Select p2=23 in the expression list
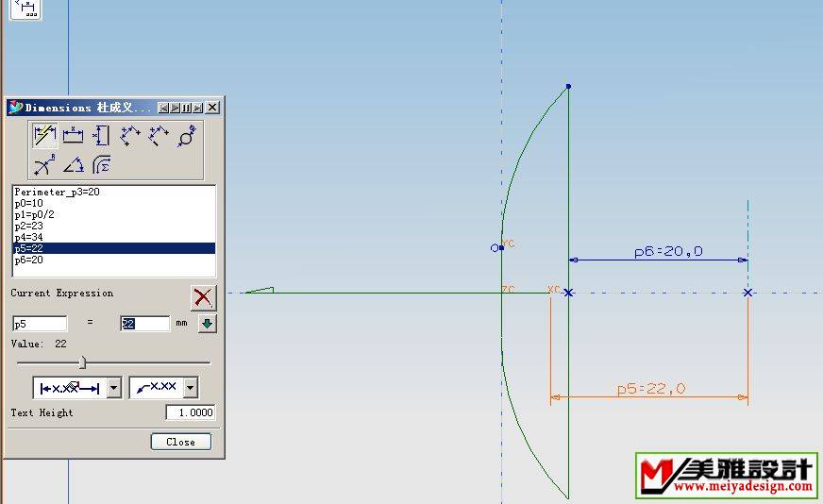823x504 pixels. 113,226
